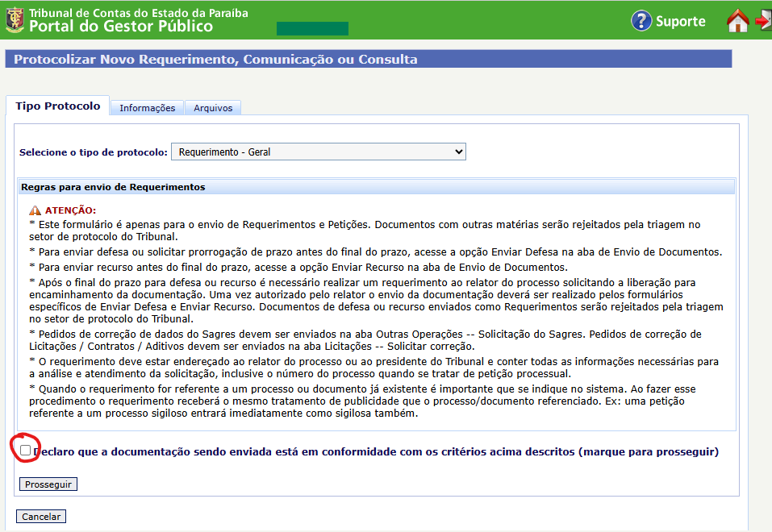The height and width of the screenshot is (532, 772).
Task: Select the Tipo Protocolo tab
Action: 57,106
